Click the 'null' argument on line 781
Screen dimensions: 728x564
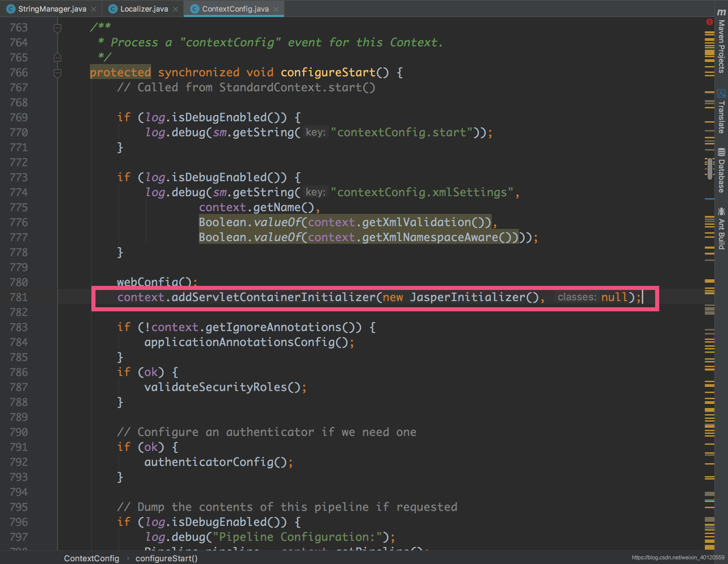614,297
